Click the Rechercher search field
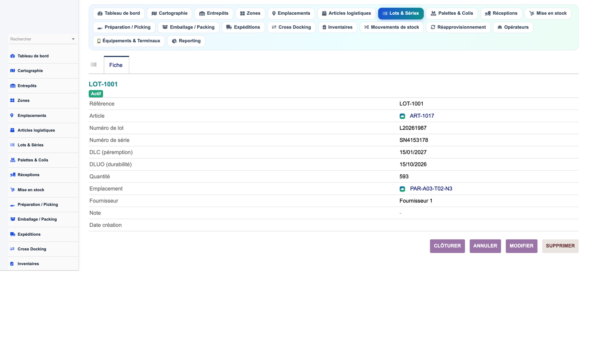The width and height of the screenshot is (589, 364). pos(42,39)
